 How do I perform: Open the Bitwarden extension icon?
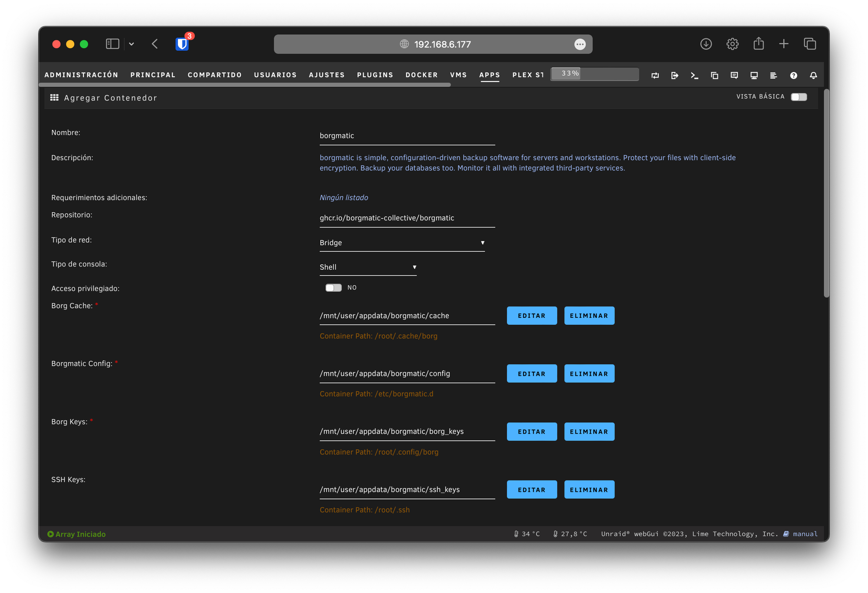point(182,44)
